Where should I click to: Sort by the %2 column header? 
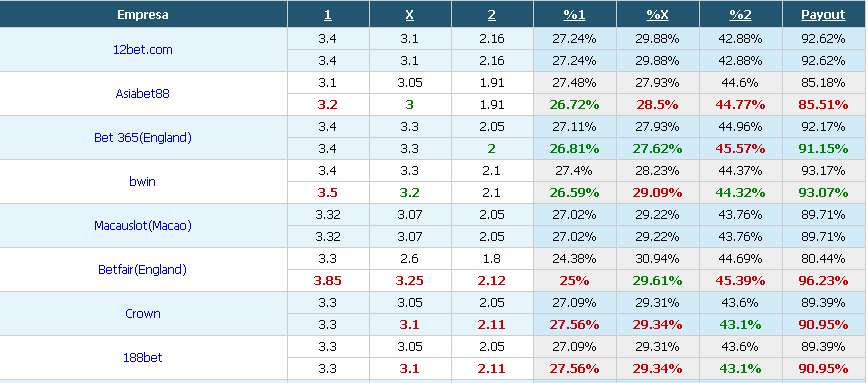(x=741, y=15)
